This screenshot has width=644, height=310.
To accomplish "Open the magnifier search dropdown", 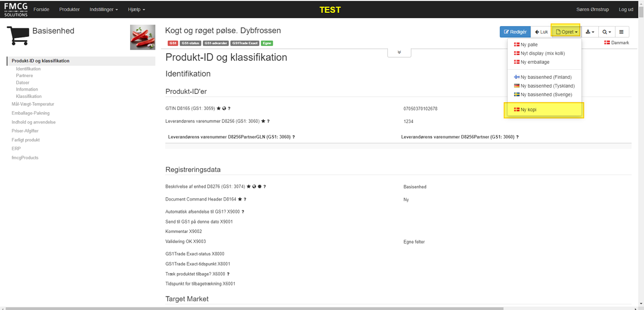I will [606, 32].
